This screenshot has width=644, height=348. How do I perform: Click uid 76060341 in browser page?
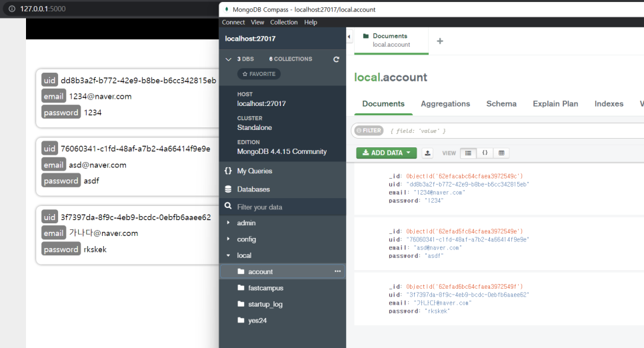135,149
